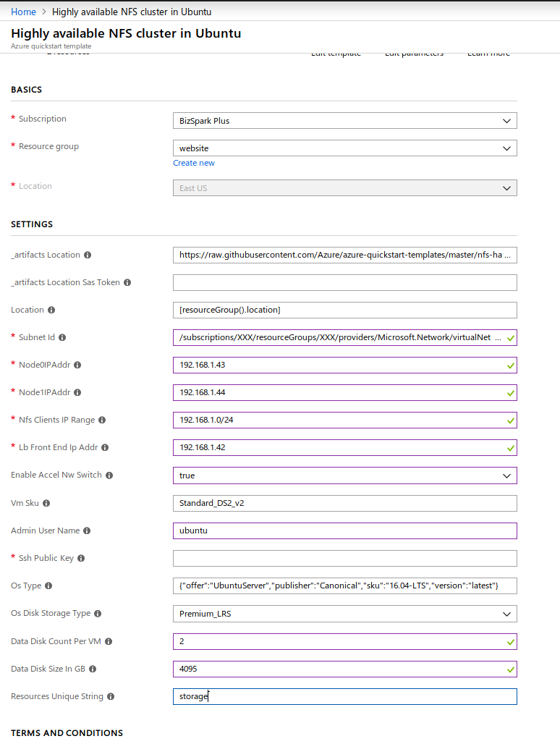Click the Node1IPAddr field 192.168.1.44
Screen dimensions: 560x744
coord(344,393)
